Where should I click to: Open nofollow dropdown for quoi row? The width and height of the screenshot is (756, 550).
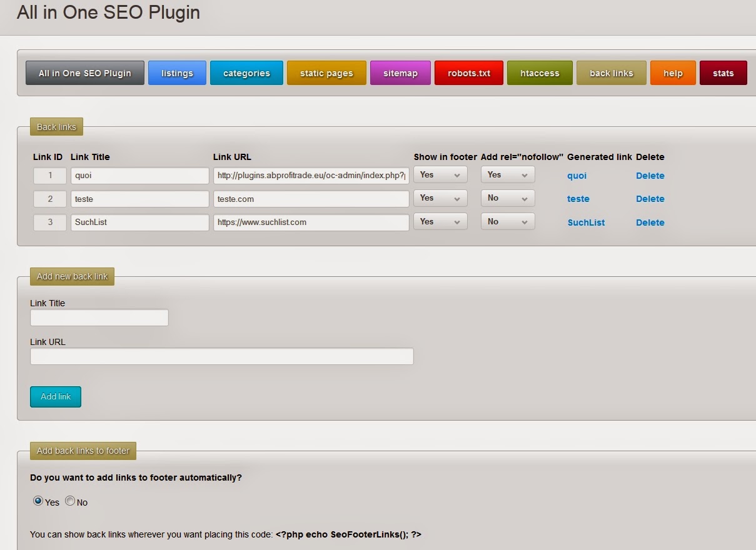(508, 175)
